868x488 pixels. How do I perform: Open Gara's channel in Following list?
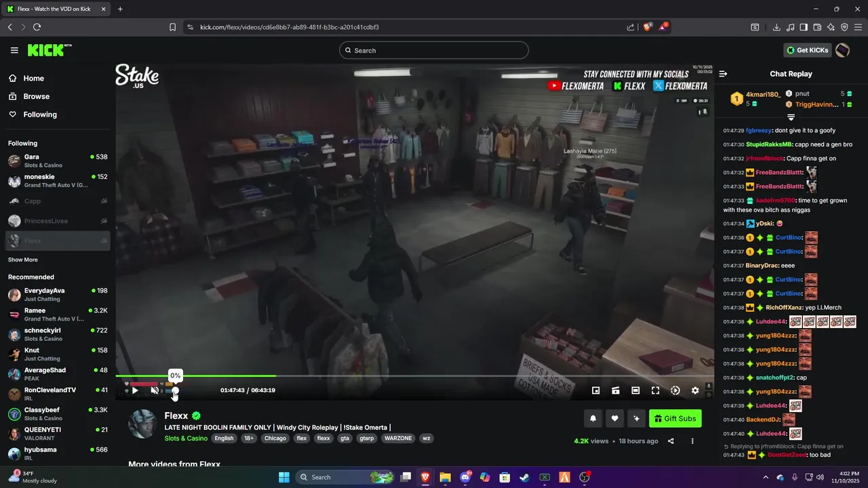[58, 161]
